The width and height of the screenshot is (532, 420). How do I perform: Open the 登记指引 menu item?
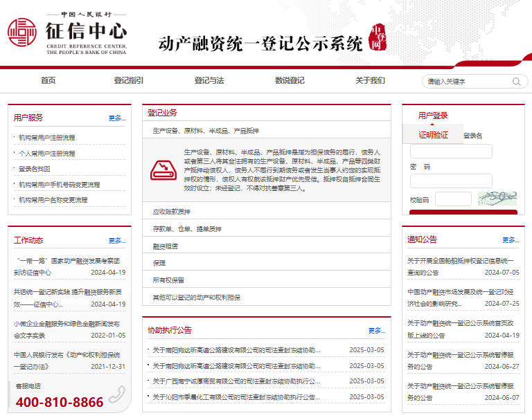(x=129, y=81)
